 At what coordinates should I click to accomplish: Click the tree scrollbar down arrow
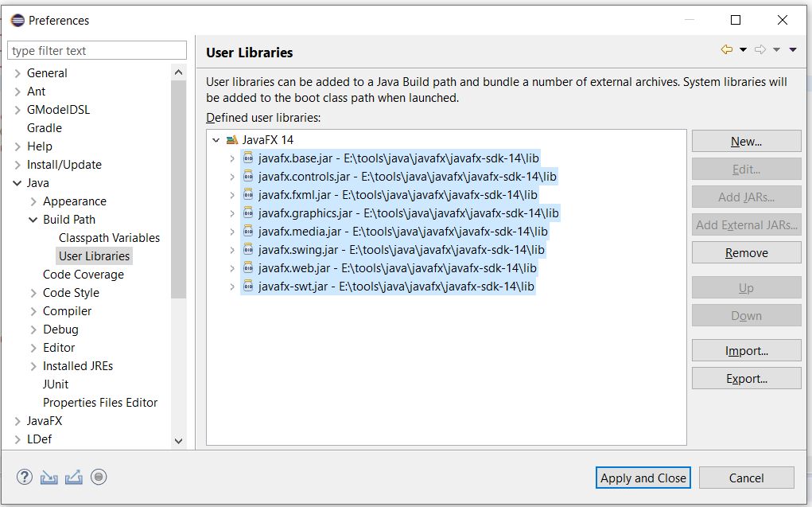(179, 441)
